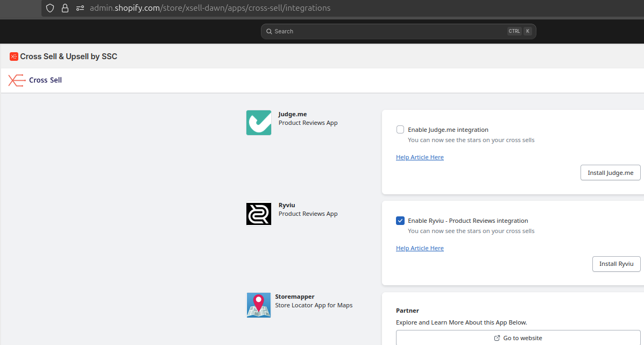
Task: Click the Shopify admin Search field
Action: [398, 32]
